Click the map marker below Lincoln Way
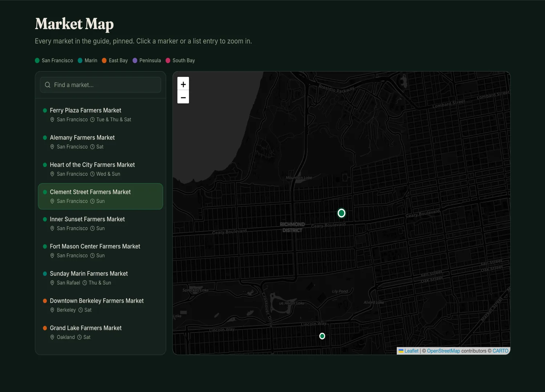 322,336
